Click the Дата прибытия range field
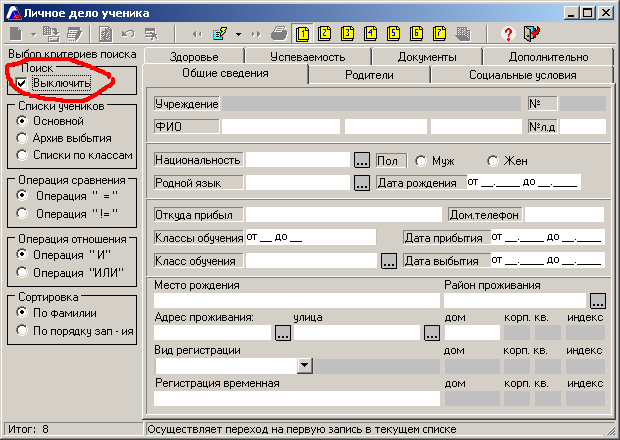Image resolution: width=620 pixels, height=440 pixels. (548, 237)
